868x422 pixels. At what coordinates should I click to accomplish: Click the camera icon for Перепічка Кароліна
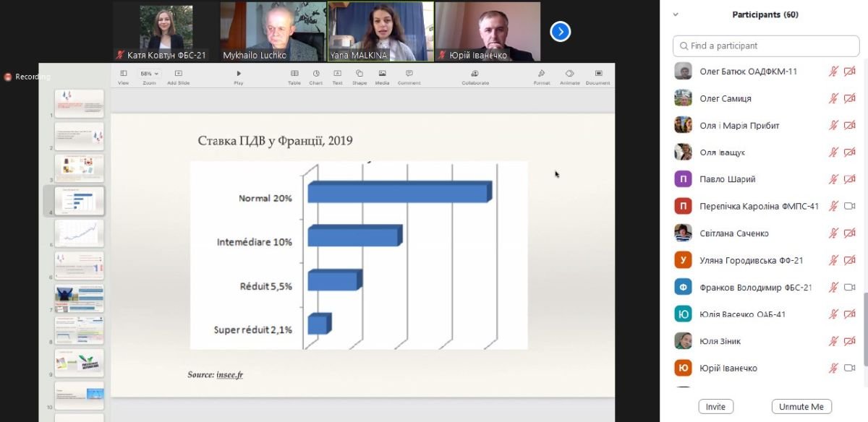850,206
